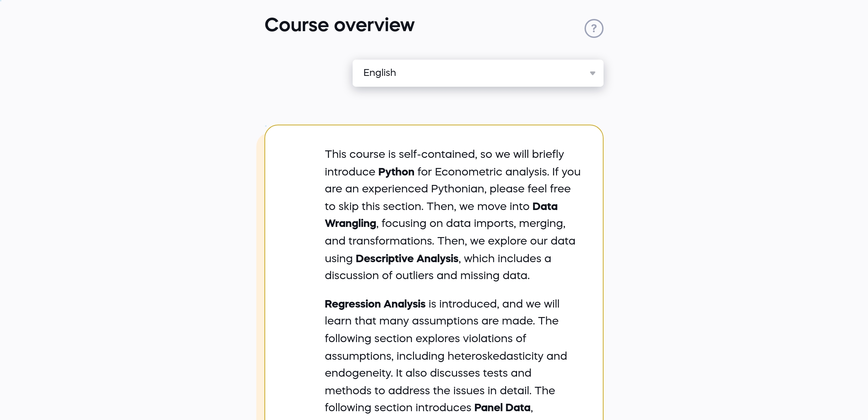Click the dropdown chevron beside English
The height and width of the screenshot is (420, 868).
[x=593, y=73]
